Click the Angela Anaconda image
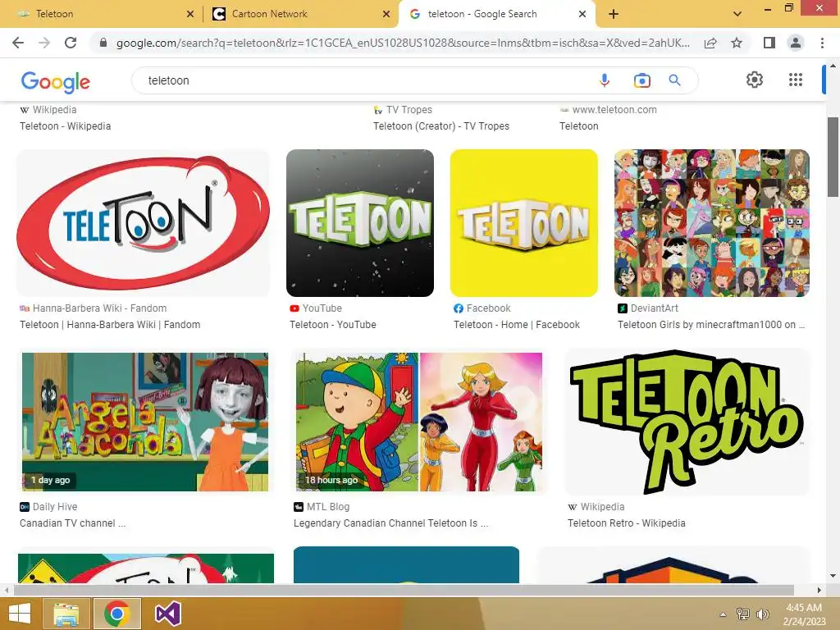The image size is (840, 630). pos(145,422)
